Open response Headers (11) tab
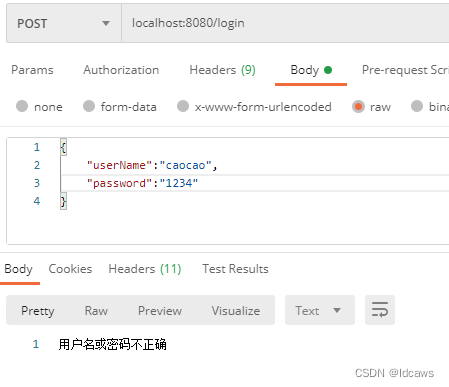Viewport: 449px width, 387px height. point(145,269)
